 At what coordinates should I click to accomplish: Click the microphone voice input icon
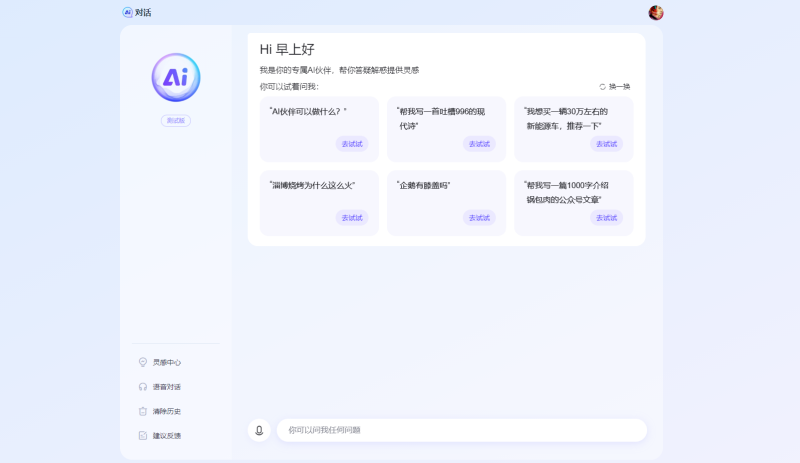[259, 430]
